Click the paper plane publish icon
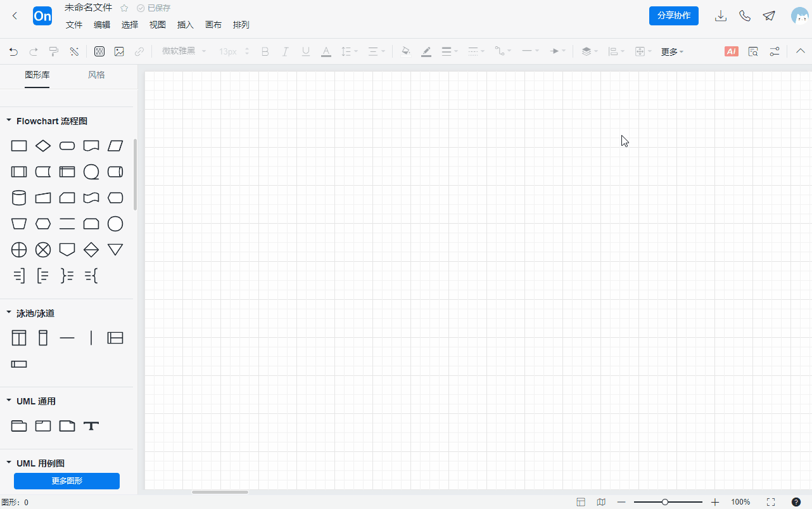The height and width of the screenshot is (509, 812). point(769,16)
